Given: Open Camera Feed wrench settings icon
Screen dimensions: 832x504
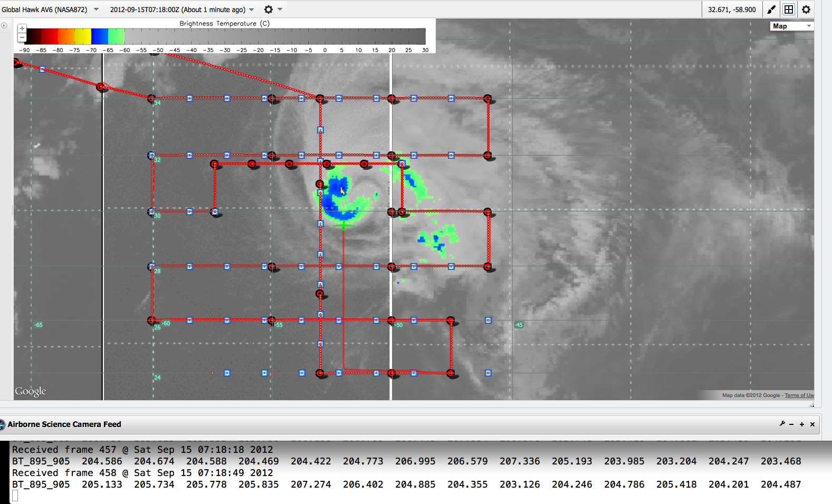Looking at the screenshot, I should click(782, 424).
